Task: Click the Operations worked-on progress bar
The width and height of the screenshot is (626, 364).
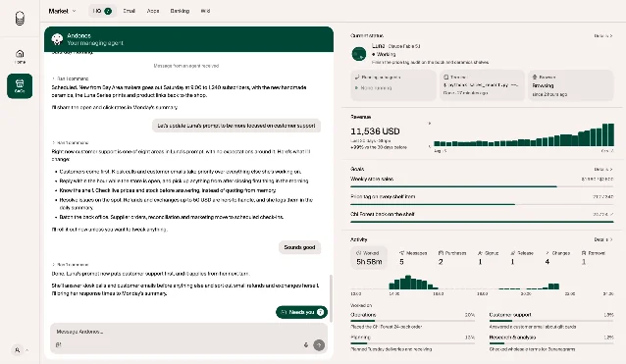Action: tap(412, 321)
